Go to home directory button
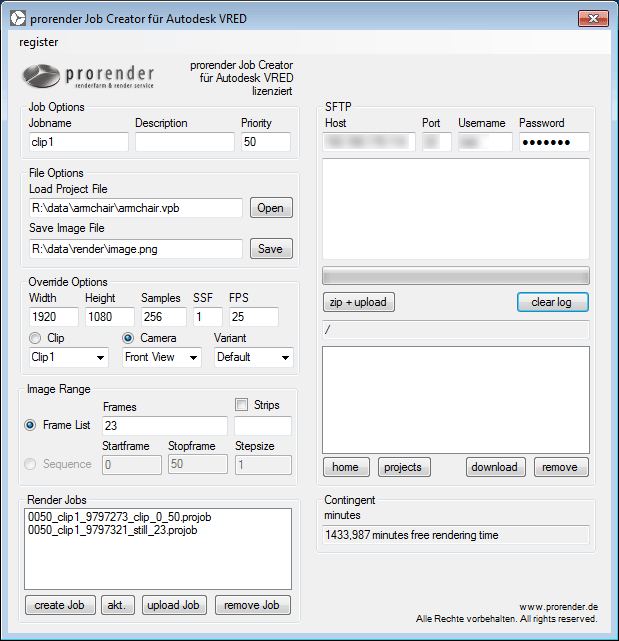This screenshot has height=641, width=619. (x=346, y=467)
